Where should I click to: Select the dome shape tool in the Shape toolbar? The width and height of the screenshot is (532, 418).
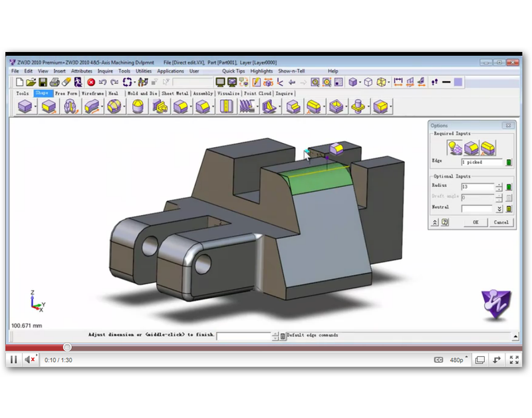[x=138, y=106]
